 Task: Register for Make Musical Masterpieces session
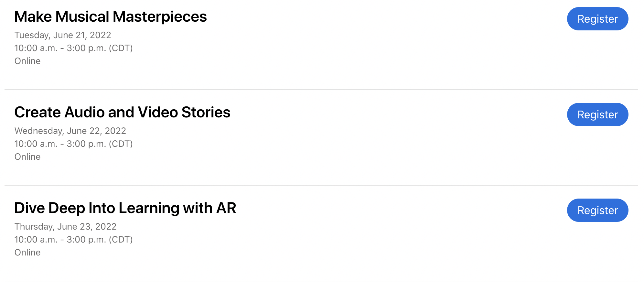(x=597, y=19)
